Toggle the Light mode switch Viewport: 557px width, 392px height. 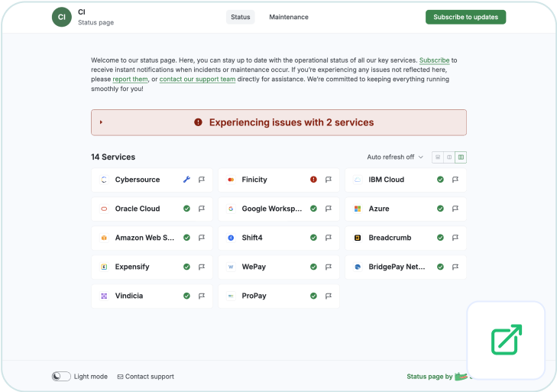point(61,377)
